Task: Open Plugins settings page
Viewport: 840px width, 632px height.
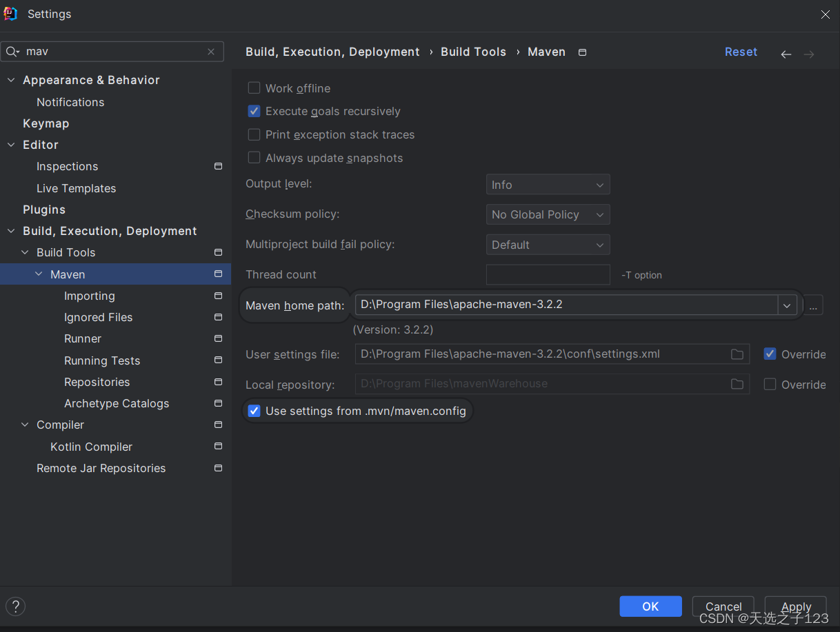Action: pyautogui.click(x=44, y=210)
